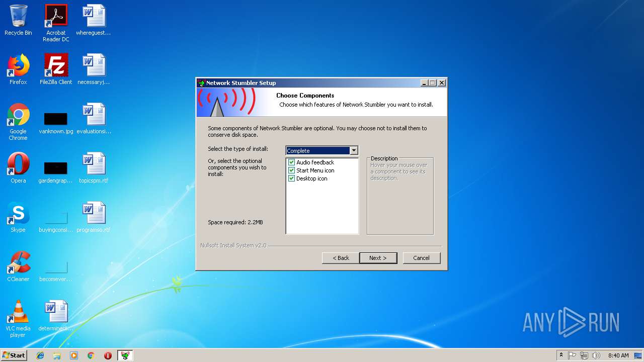Launch Acrobat Reader DC shortcut
Screen dimensions: 644x362
click(x=56, y=23)
